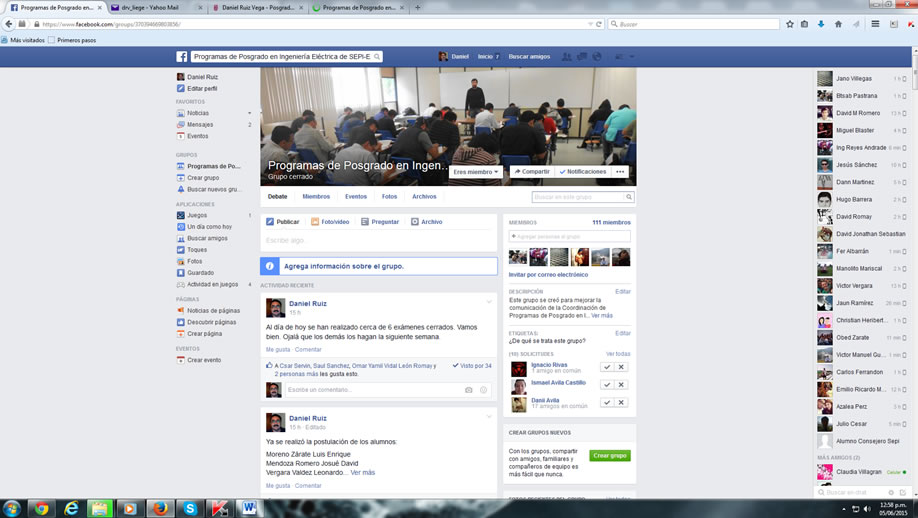Image resolution: width=918 pixels, height=518 pixels.
Task: Expand options arrow on first Daniel Ruiz post
Action: pyautogui.click(x=489, y=302)
